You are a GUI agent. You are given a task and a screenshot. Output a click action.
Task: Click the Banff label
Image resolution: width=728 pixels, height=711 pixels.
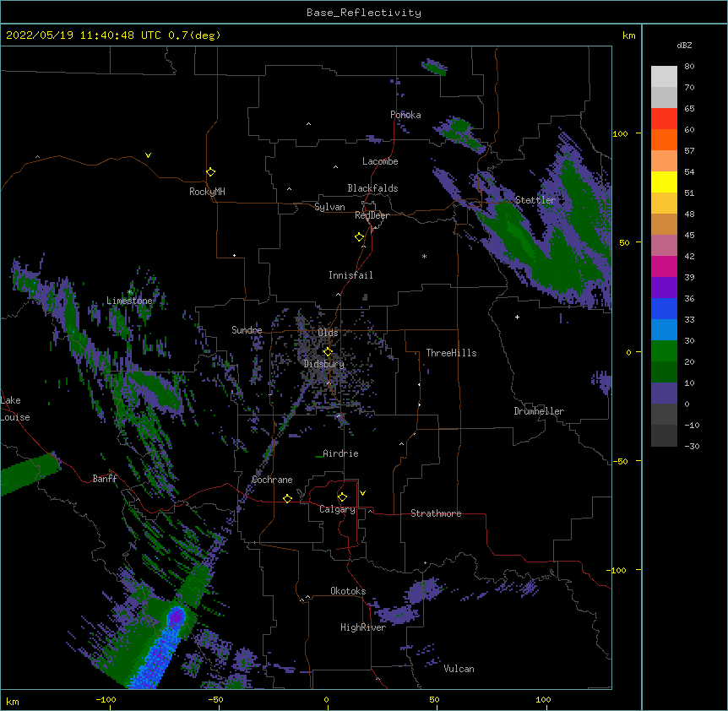pos(105,479)
